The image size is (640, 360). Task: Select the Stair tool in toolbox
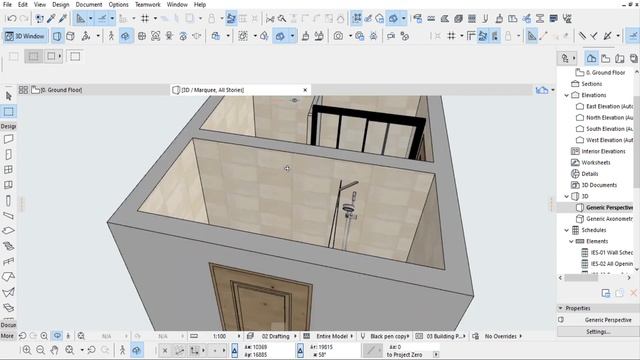pos(9,246)
